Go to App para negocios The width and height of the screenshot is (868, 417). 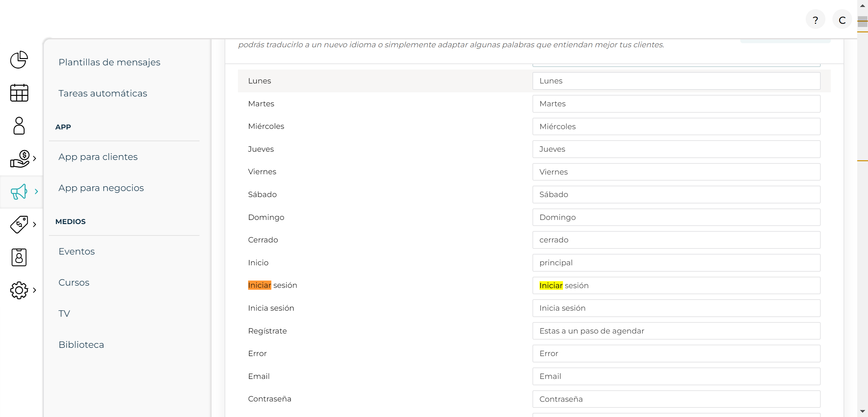tap(101, 188)
